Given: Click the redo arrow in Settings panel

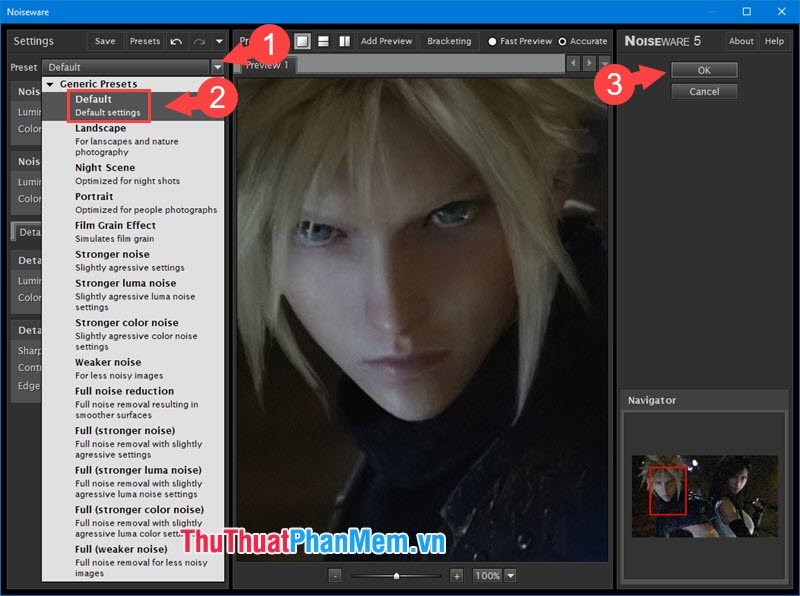Looking at the screenshot, I should 197,41.
